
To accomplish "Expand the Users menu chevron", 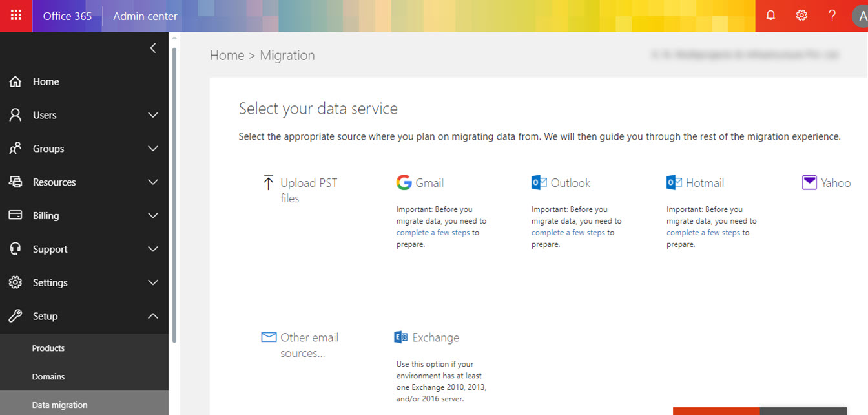I will click(153, 115).
